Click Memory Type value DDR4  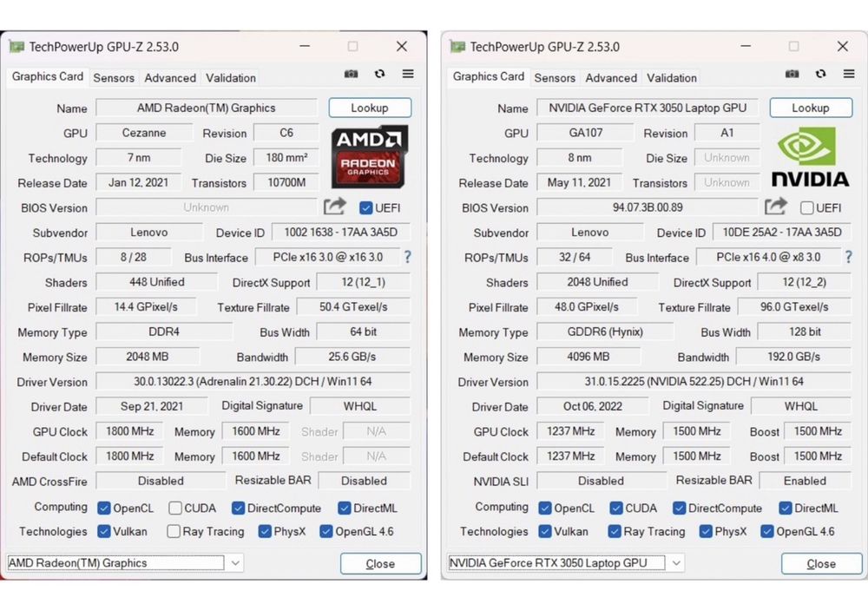pyautogui.click(x=164, y=332)
